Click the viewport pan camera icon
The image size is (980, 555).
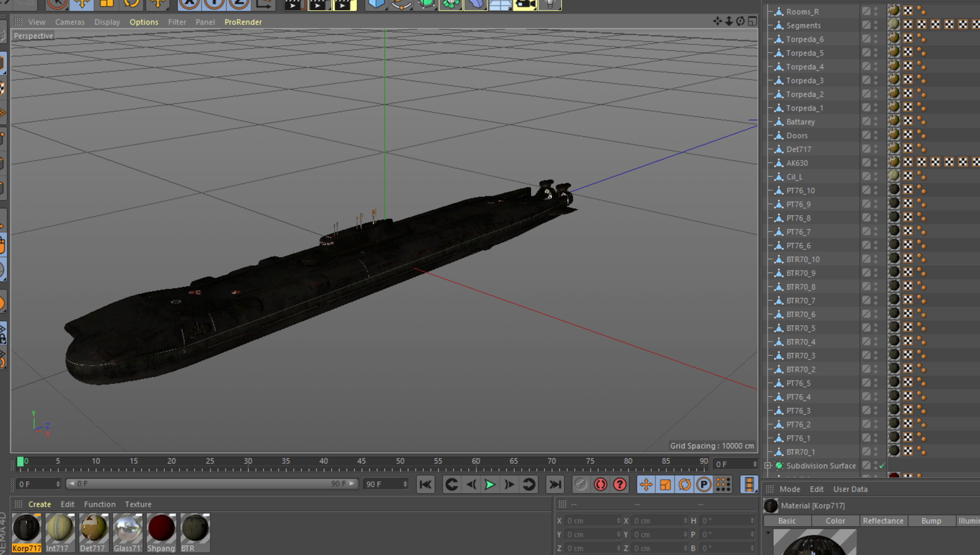tap(717, 21)
